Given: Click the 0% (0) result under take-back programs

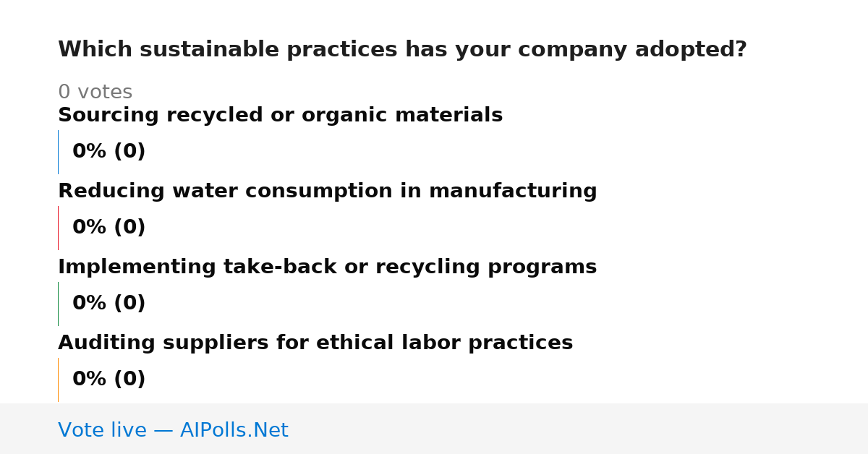Looking at the screenshot, I should (109, 304).
